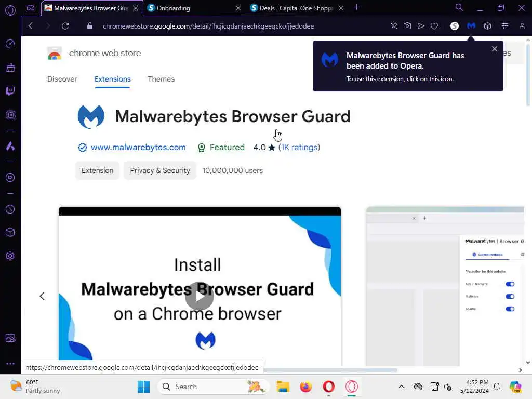The height and width of the screenshot is (399, 532).
Task: Click the chrome web store logo
Action: click(94, 54)
